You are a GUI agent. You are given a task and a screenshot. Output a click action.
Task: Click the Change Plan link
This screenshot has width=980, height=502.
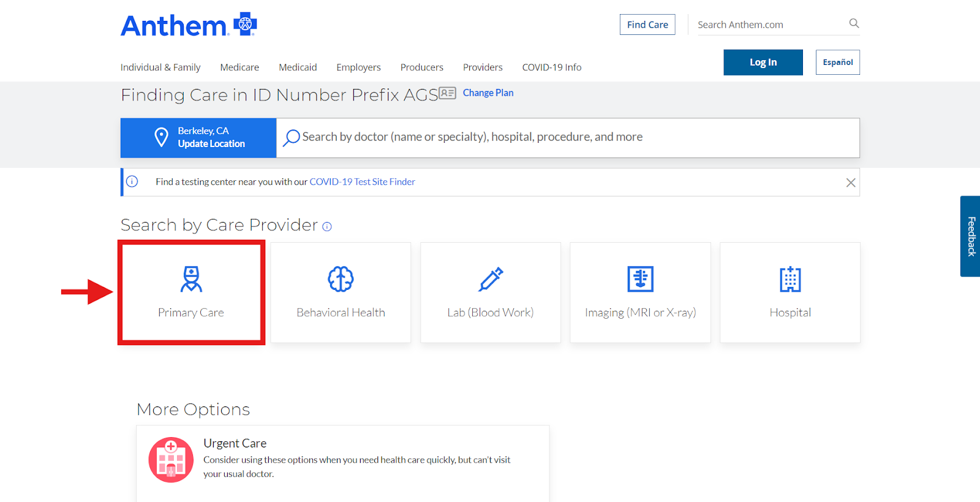click(488, 93)
